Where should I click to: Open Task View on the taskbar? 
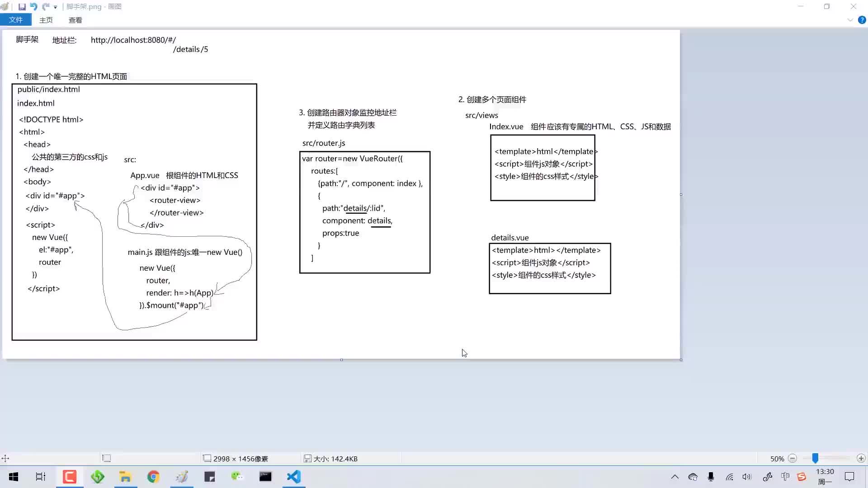point(41,477)
